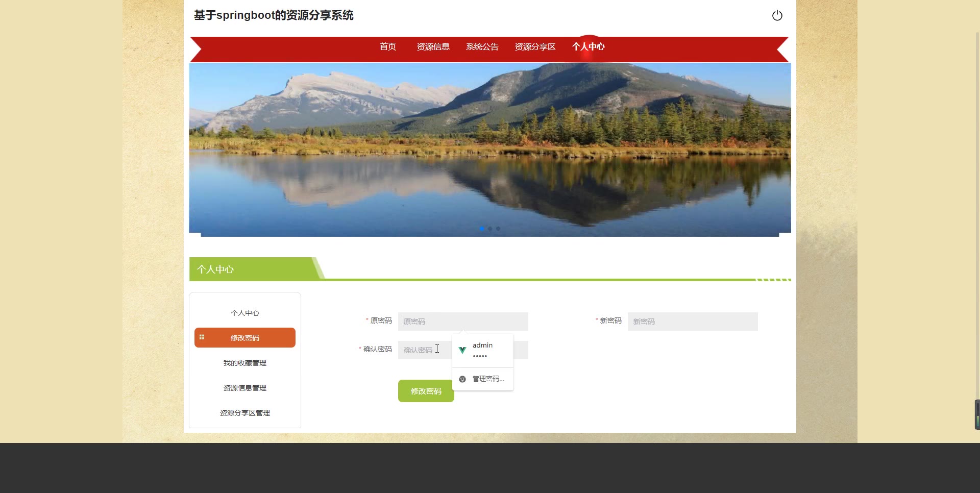Select 修改密码 in the sidebar
The width and height of the screenshot is (980, 493).
click(x=245, y=338)
